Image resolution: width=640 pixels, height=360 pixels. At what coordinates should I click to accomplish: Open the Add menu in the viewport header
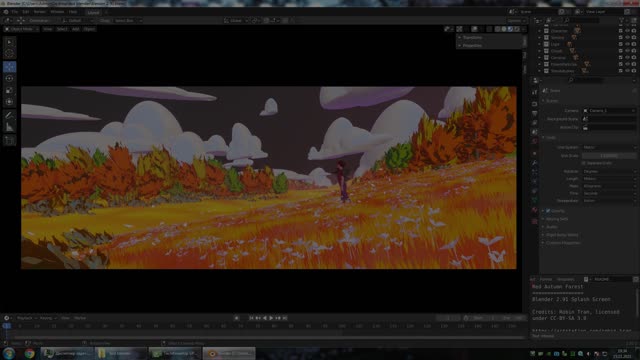[x=76, y=29]
